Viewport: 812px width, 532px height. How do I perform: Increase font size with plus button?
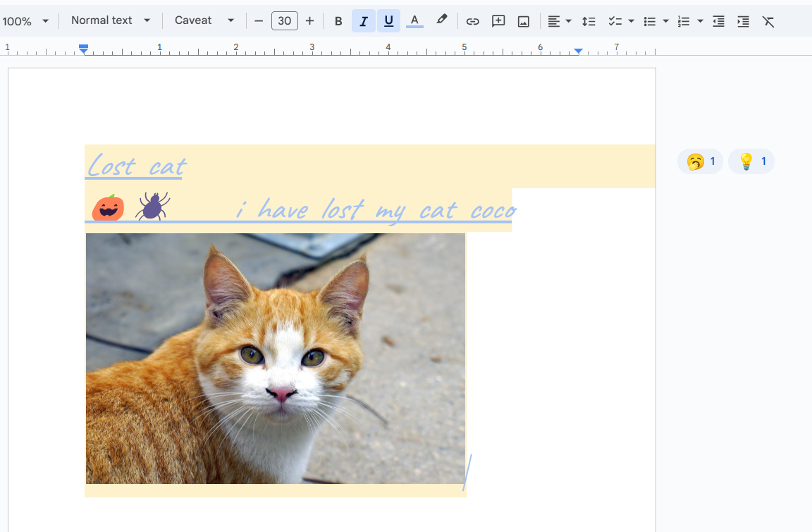pyautogui.click(x=309, y=21)
